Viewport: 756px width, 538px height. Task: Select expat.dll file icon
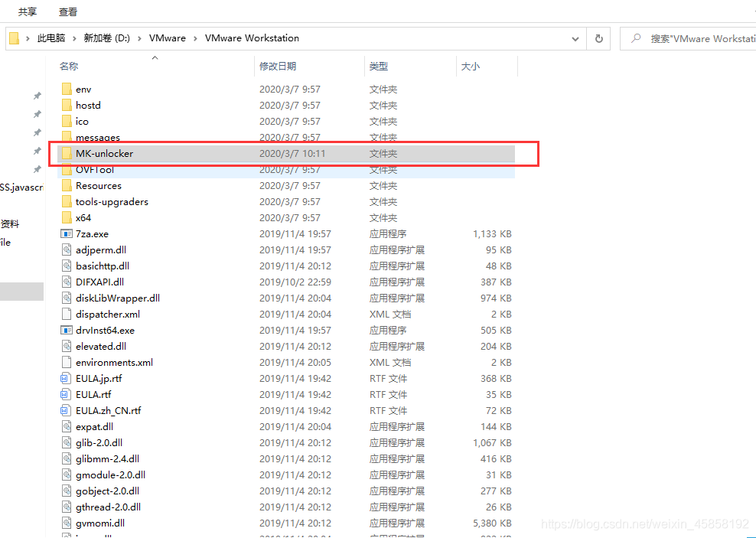point(67,426)
